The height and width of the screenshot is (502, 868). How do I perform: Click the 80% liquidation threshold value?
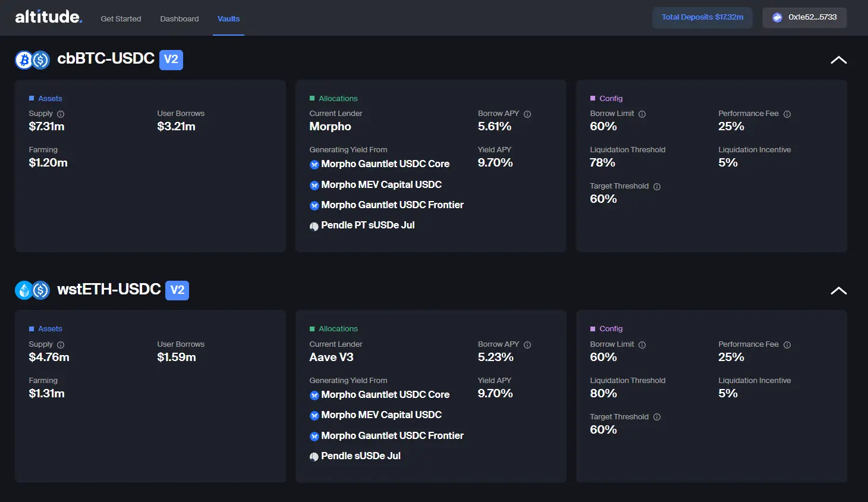point(603,393)
